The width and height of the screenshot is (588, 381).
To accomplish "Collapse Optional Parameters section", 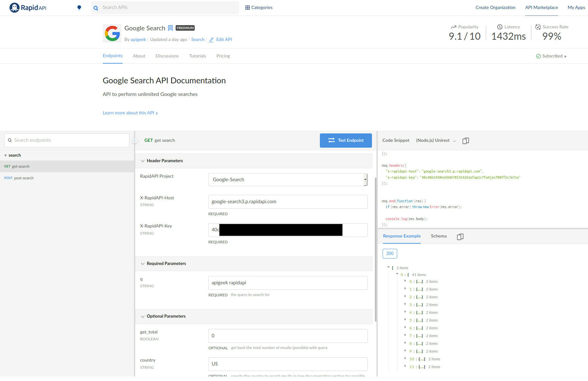I will click(143, 317).
